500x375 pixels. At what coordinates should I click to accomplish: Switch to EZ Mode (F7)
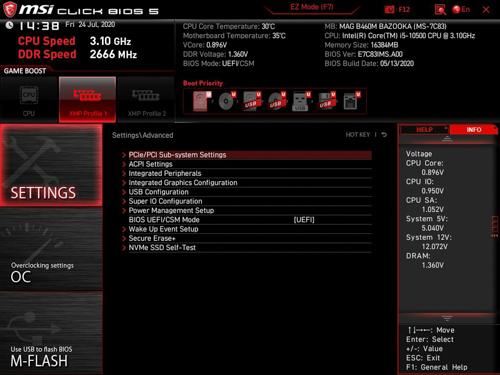click(312, 7)
